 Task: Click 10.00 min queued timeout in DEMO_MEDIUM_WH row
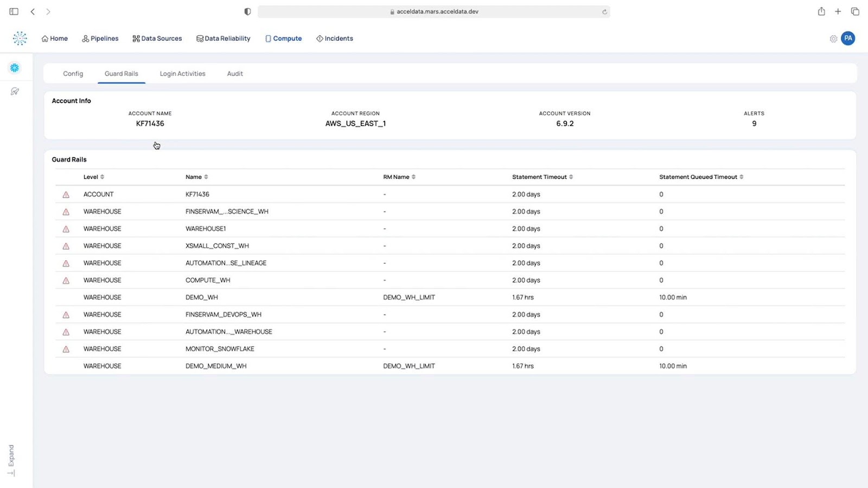point(673,367)
